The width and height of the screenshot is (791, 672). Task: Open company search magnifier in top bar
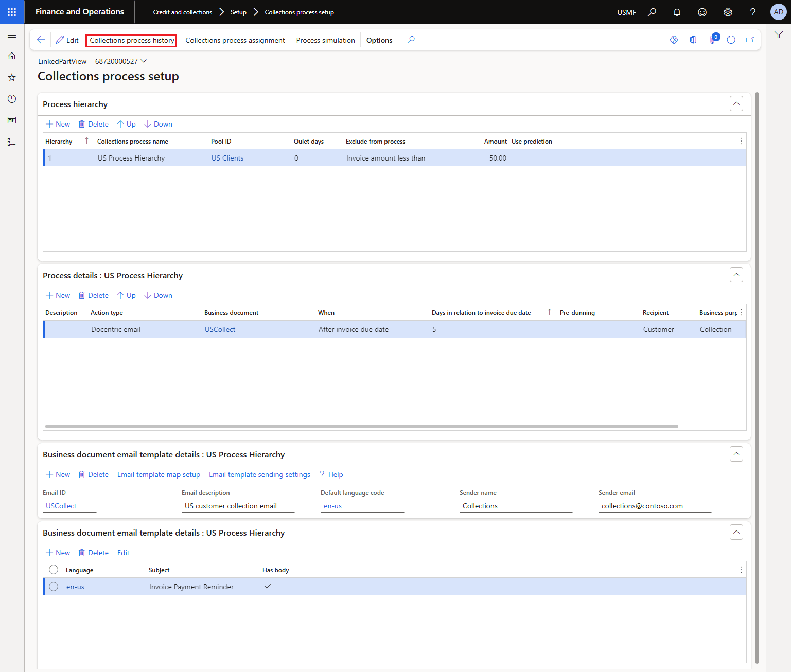[652, 12]
